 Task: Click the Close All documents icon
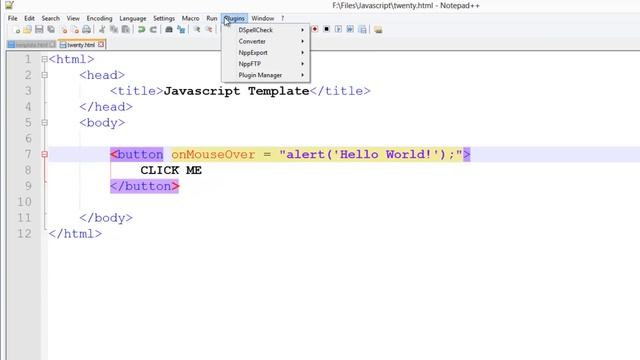click(75, 30)
